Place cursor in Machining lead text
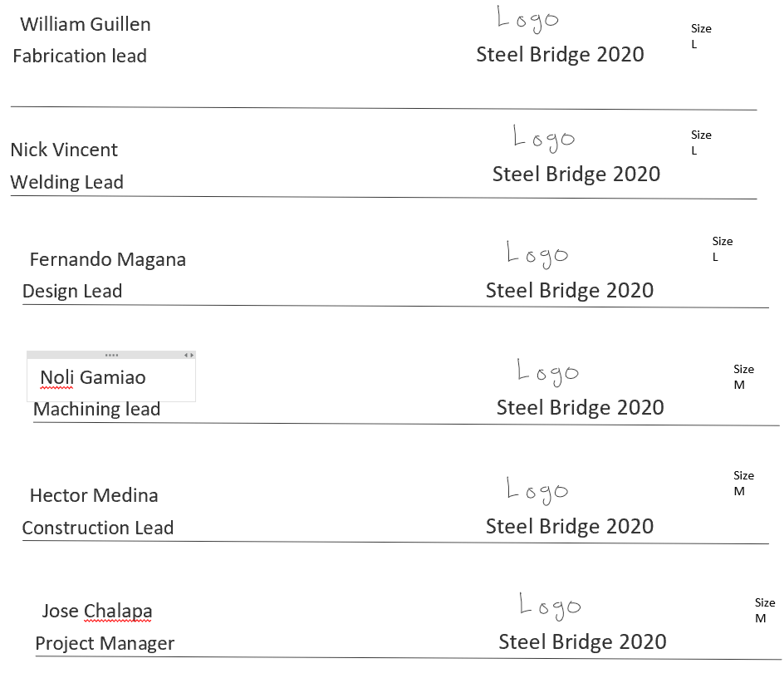The height and width of the screenshot is (678, 784). click(x=96, y=410)
